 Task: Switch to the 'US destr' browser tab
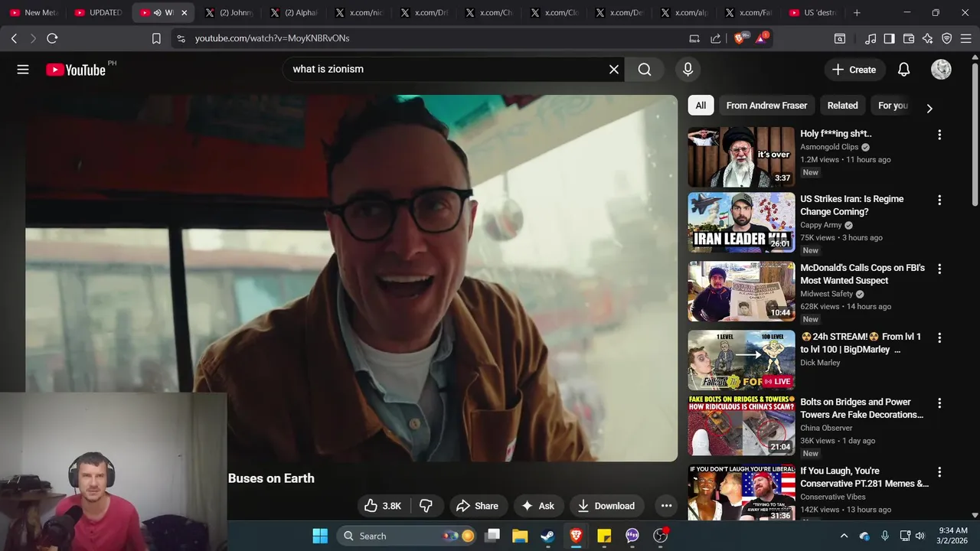(x=813, y=12)
